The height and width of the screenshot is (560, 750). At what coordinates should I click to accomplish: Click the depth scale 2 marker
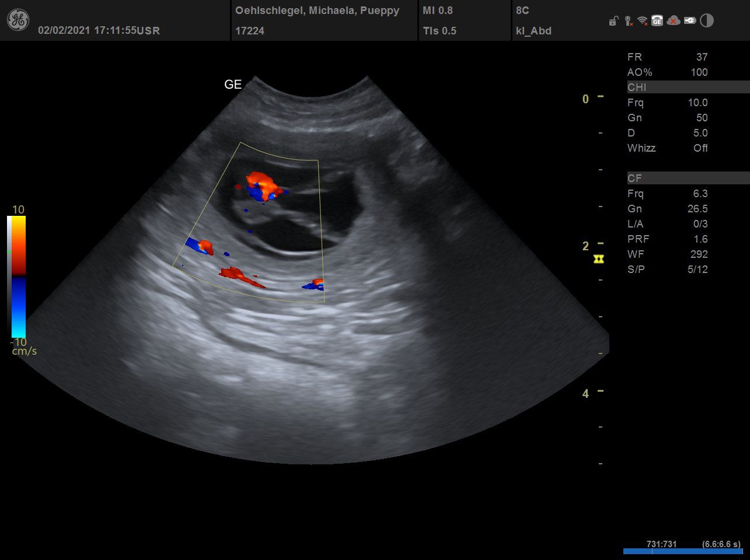point(585,246)
